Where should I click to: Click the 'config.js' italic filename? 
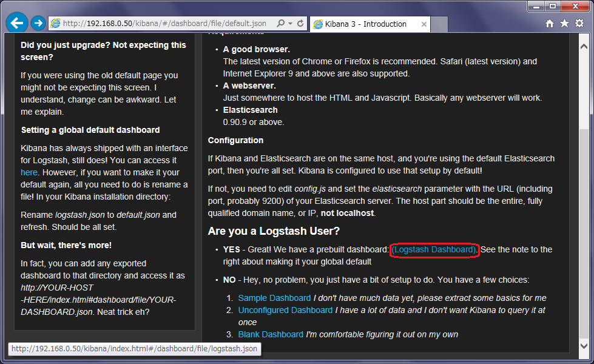coord(311,189)
